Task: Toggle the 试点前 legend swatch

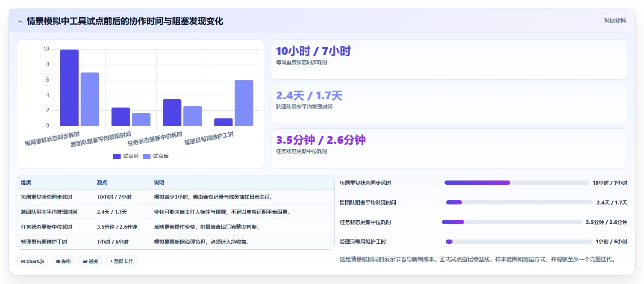Action: (x=117, y=157)
